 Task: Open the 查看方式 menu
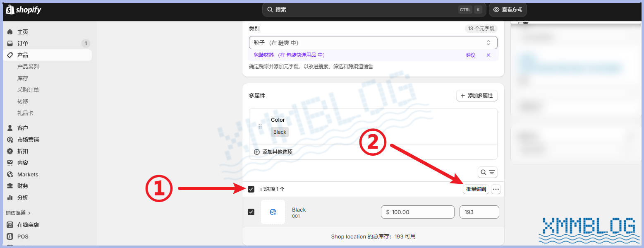508,9
